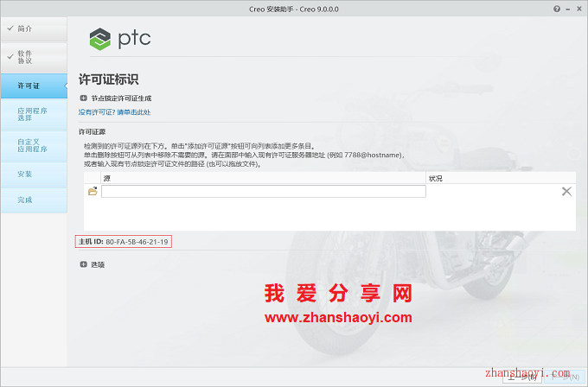Open 没有许可证? 请单击此处 link
Viewport: 588px width, 387px height.
coord(114,112)
